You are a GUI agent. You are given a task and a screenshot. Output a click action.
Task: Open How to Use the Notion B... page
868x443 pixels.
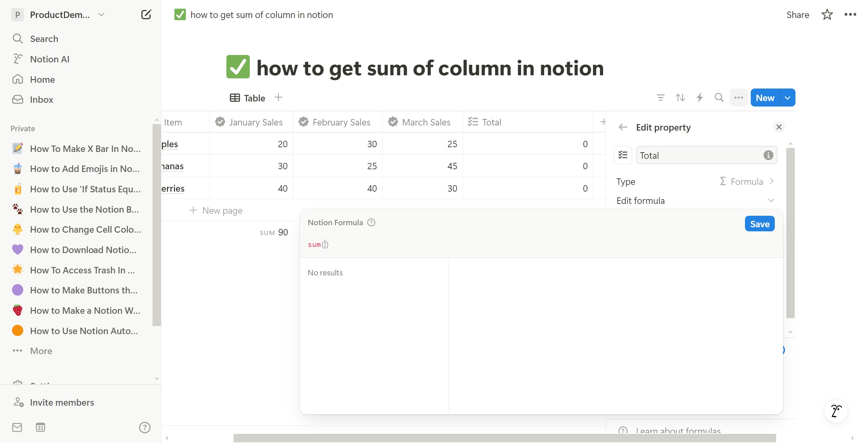pos(84,209)
